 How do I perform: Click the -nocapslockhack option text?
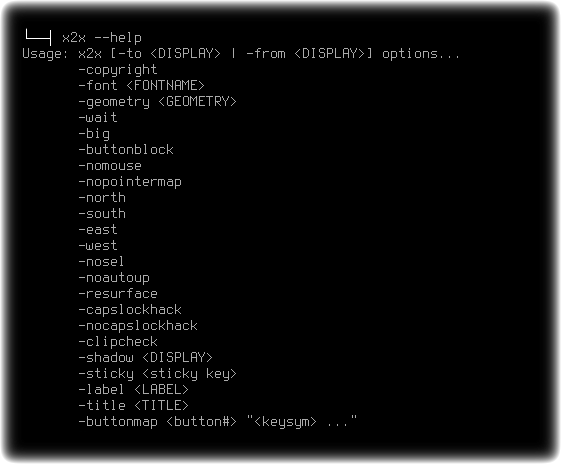(x=138, y=326)
